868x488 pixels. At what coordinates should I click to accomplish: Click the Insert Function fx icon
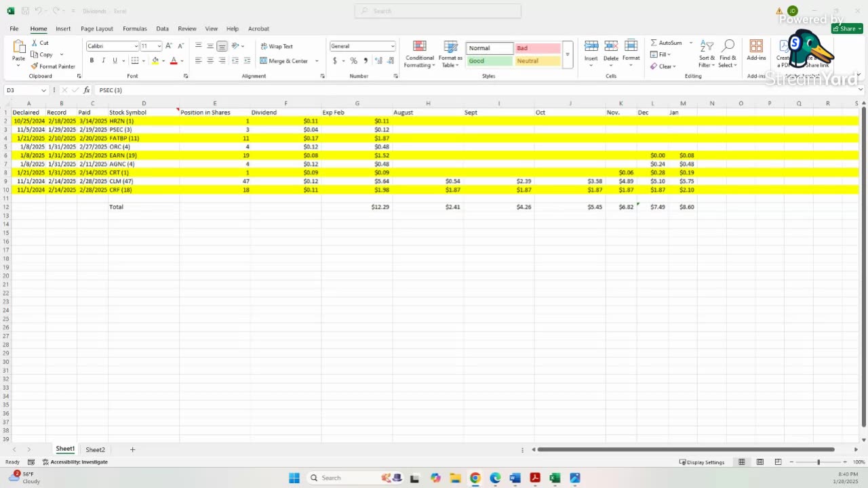click(86, 90)
